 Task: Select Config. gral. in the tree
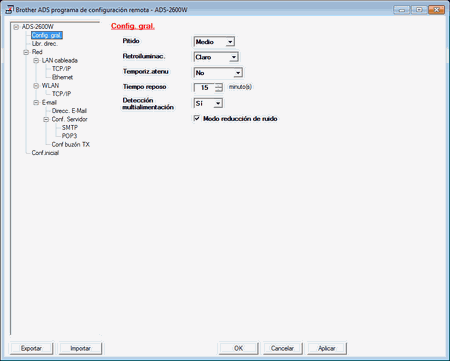click(x=47, y=35)
